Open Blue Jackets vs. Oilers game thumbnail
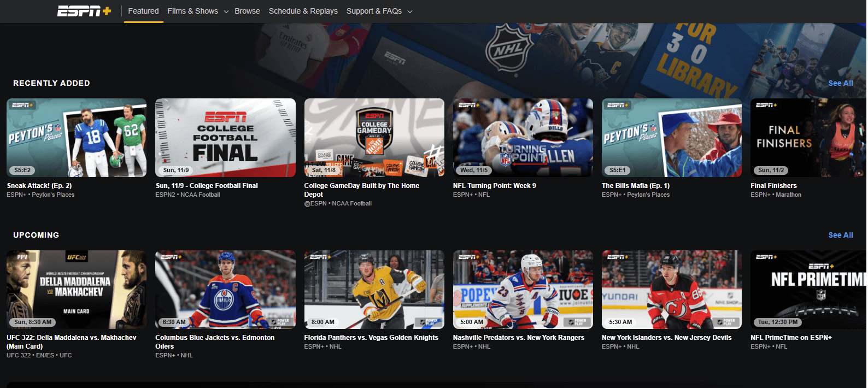This screenshot has width=868, height=388. 225,290
